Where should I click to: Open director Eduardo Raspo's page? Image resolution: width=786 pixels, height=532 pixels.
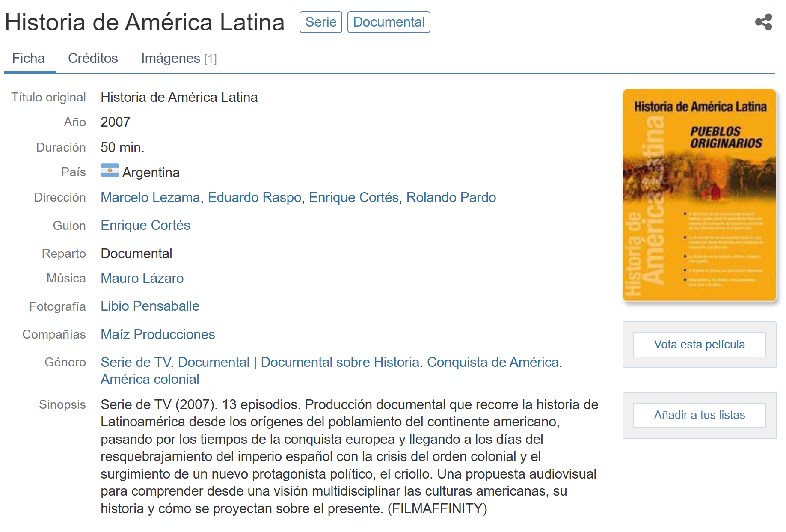point(254,197)
